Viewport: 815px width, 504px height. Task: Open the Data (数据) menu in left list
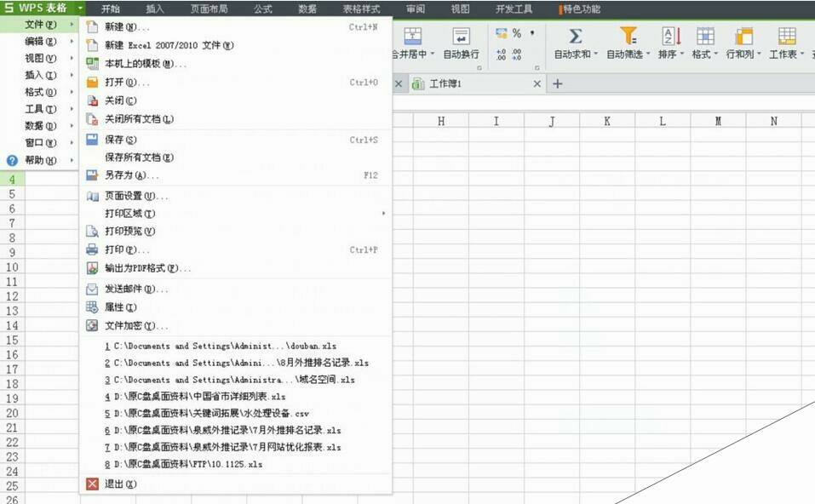(39, 126)
